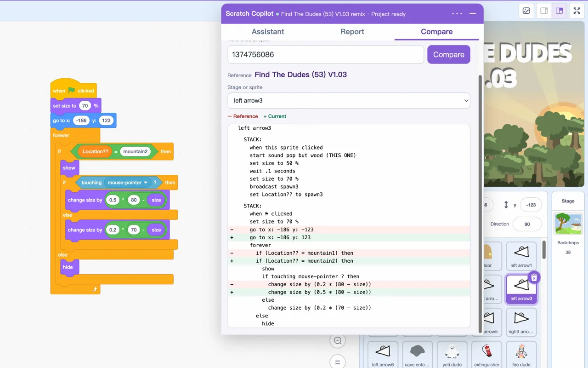This screenshot has width=588, height=368.
Task: Click diff line 'change size by (0.5 * (80 - size))'
Action: tap(349, 292)
